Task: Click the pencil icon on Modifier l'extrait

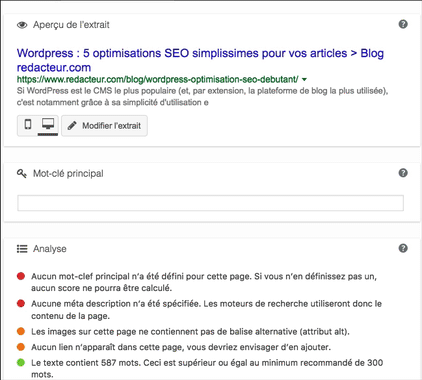Action: [72, 126]
